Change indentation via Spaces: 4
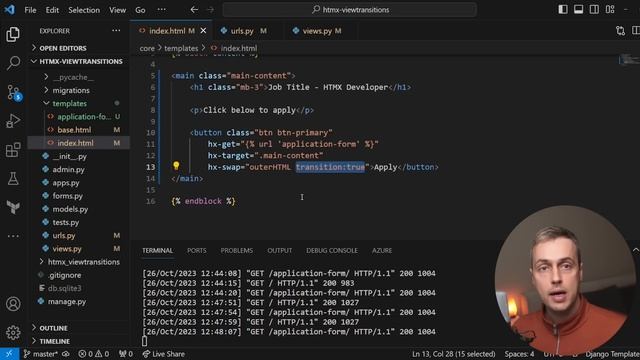The height and width of the screenshot is (360, 640). coord(519,354)
